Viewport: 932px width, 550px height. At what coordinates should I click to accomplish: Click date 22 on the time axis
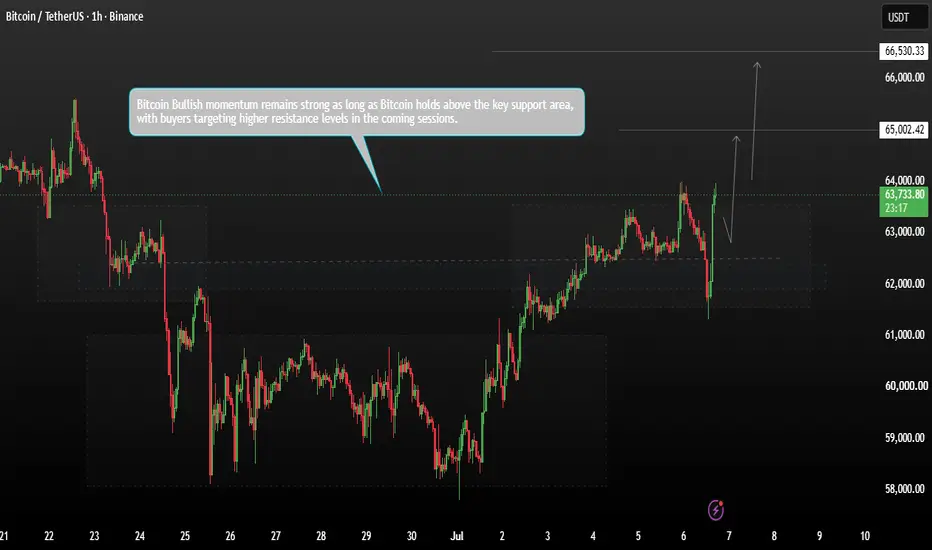click(x=49, y=536)
